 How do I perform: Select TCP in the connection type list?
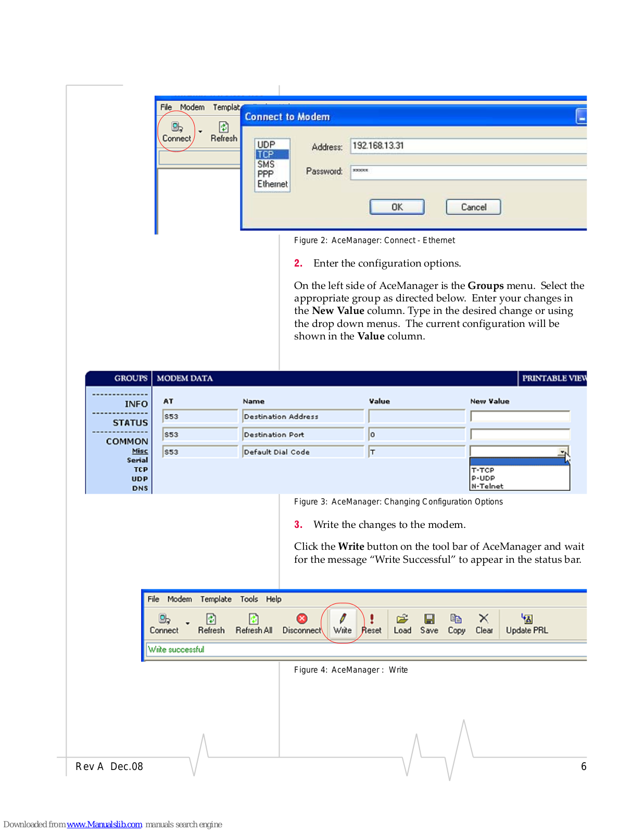point(272,154)
